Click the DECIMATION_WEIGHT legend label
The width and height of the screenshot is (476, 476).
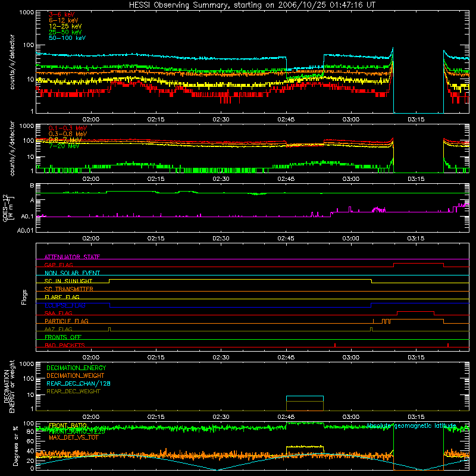(76, 375)
